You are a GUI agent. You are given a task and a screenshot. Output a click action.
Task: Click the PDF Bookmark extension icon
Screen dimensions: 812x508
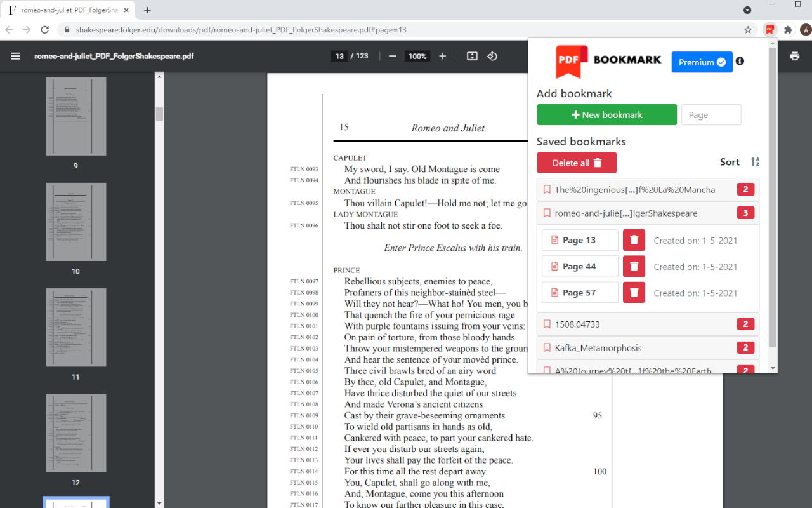769,29
